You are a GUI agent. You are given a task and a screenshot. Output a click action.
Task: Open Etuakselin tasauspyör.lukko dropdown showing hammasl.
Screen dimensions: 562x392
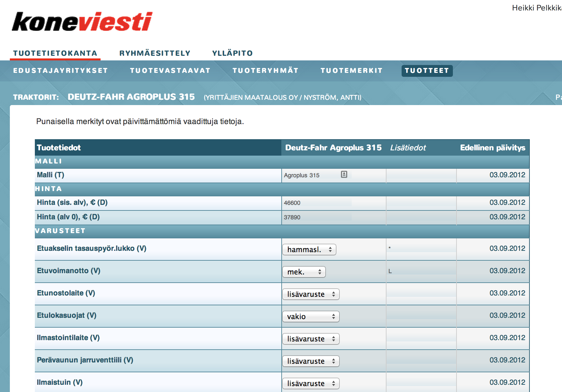tap(309, 250)
